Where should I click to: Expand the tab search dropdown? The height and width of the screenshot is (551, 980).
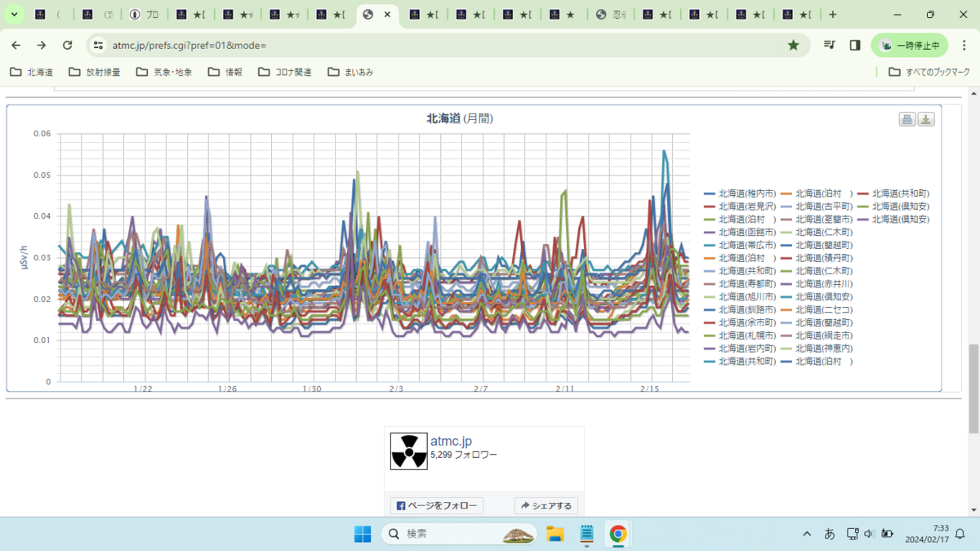[x=14, y=15]
